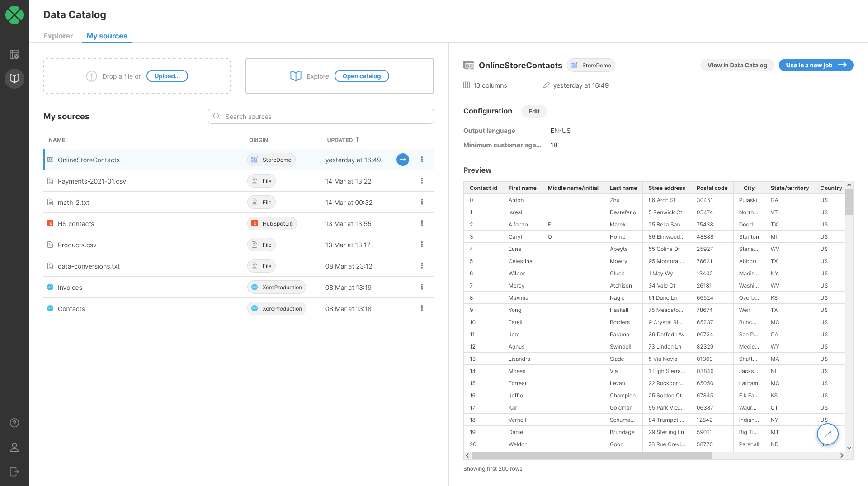The height and width of the screenshot is (486, 868).
Task: Click the file icon beside math-2.txt
Action: pyautogui.click(x=50, y=202)
